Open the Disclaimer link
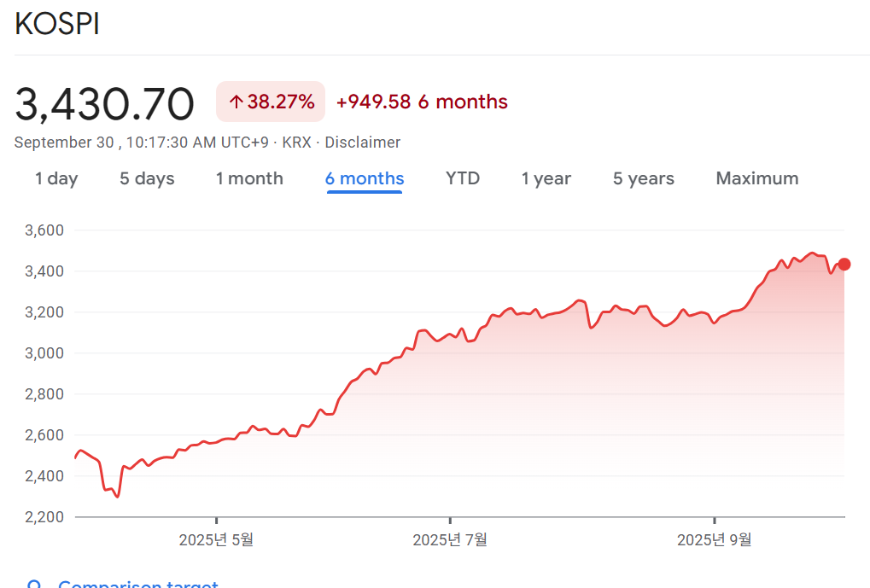Image resolution: width=870 pixels, height=588 pixels. tap(363, 143)
